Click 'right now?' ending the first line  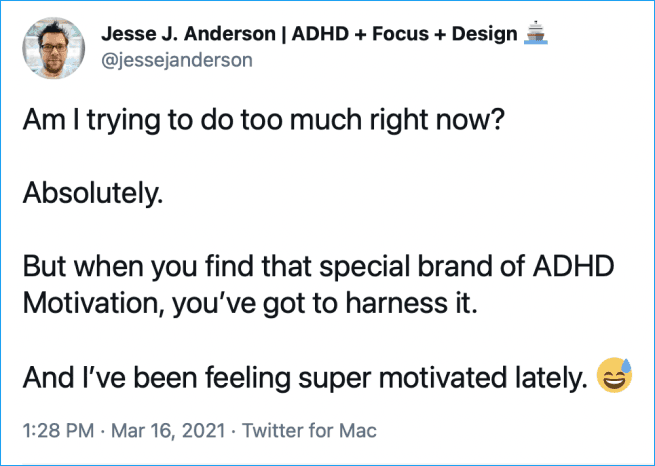[437, 120]
